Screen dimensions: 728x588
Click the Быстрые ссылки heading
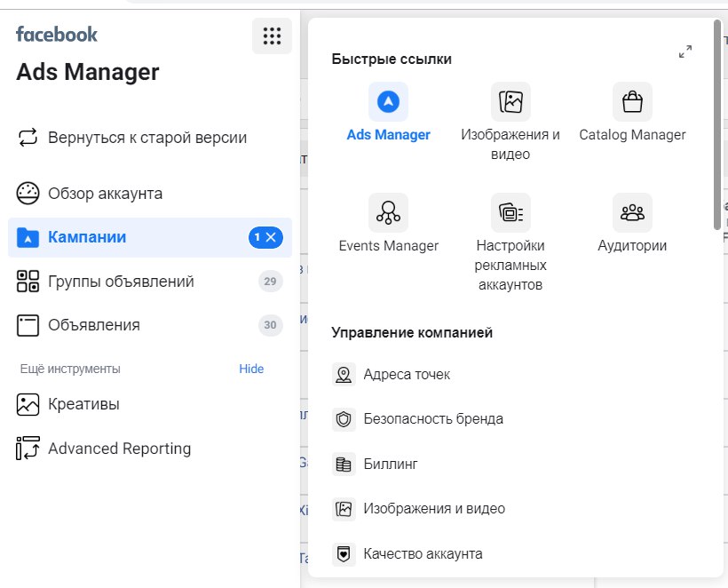click(392, 60)
